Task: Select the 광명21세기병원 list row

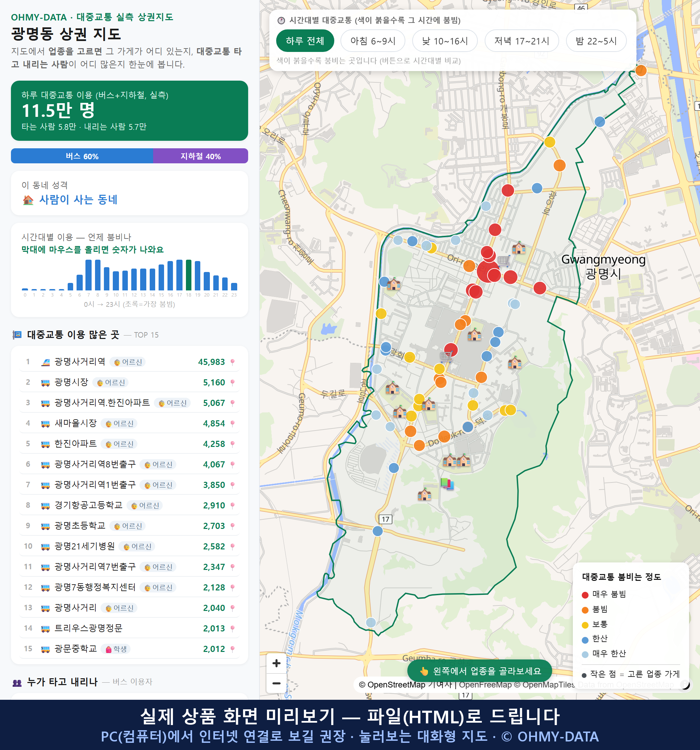Action: 129,546
